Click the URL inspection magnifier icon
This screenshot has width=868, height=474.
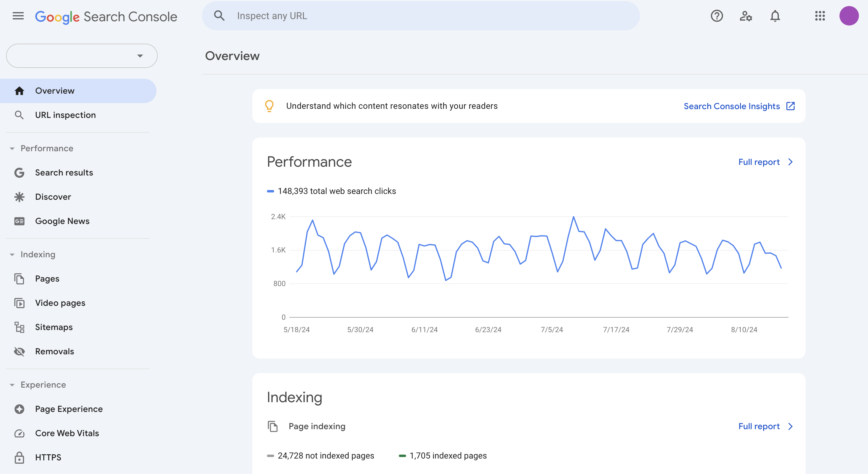[x=19, y=115]
